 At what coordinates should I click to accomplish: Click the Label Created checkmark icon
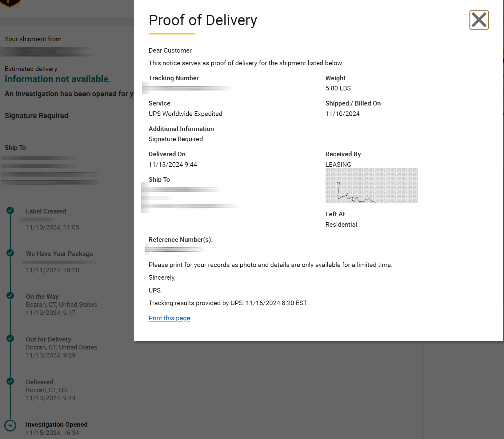point(10,210)
